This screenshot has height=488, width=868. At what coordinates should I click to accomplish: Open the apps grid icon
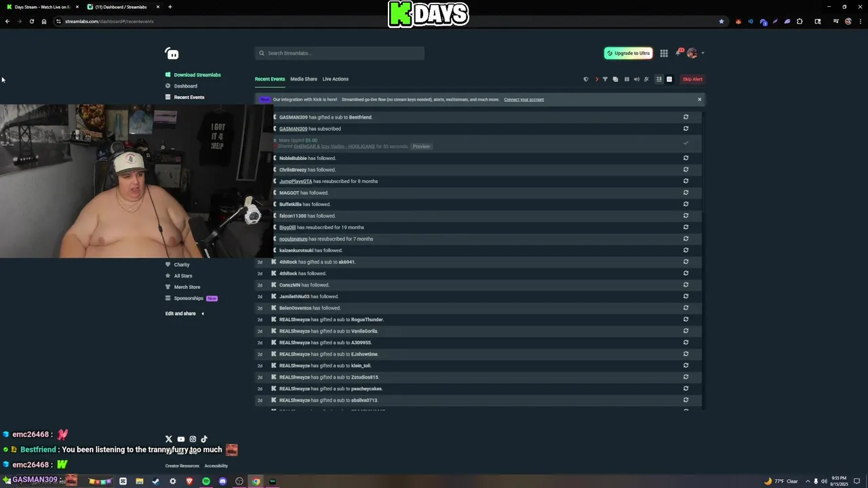664,53
